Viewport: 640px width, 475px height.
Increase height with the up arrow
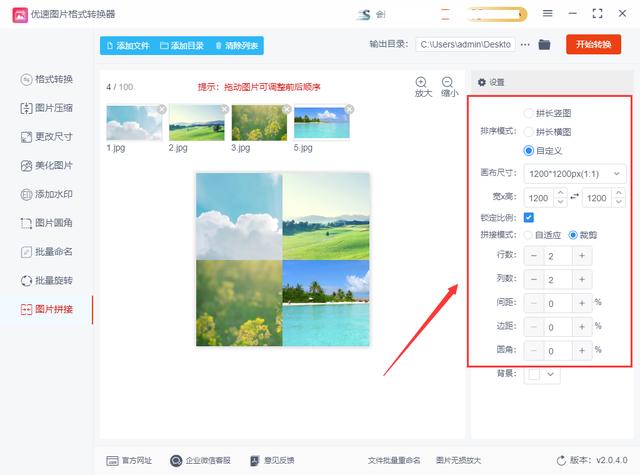(619, 193)
